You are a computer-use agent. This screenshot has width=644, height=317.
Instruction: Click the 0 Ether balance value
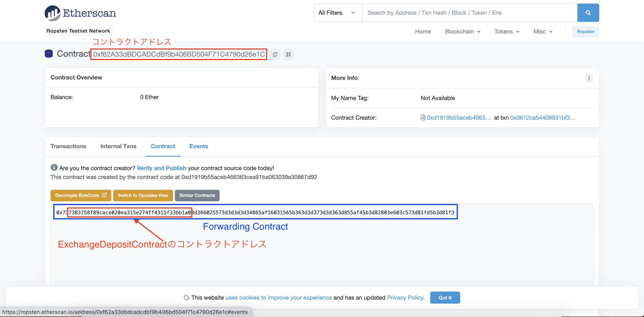tap(149, 97)
